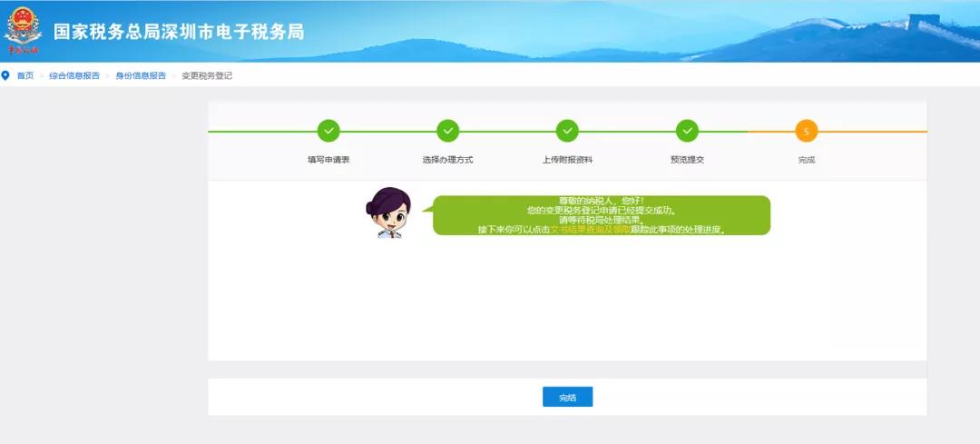Click the 上传附报资料 step checkmark circle
This screenshot has height=444, width=980.
(567, 131)
